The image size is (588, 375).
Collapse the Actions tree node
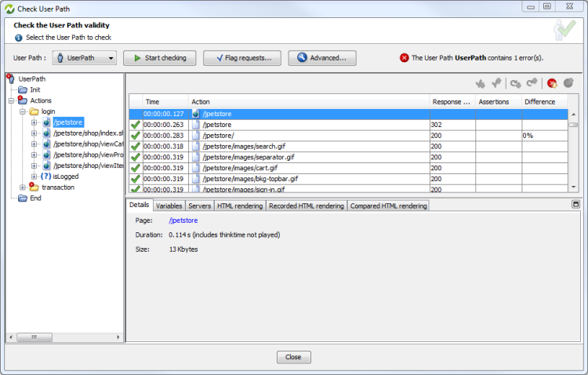[11, 100]
